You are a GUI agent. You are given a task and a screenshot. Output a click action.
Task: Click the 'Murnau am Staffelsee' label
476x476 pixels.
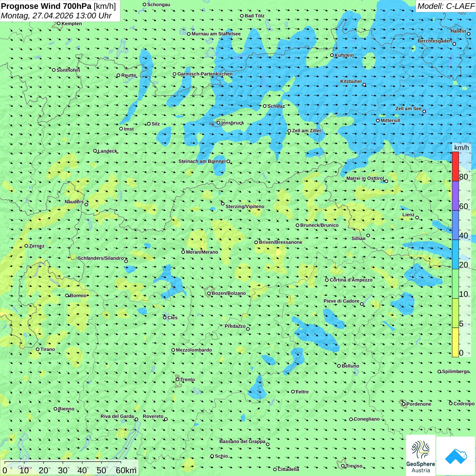pos(216,34)
